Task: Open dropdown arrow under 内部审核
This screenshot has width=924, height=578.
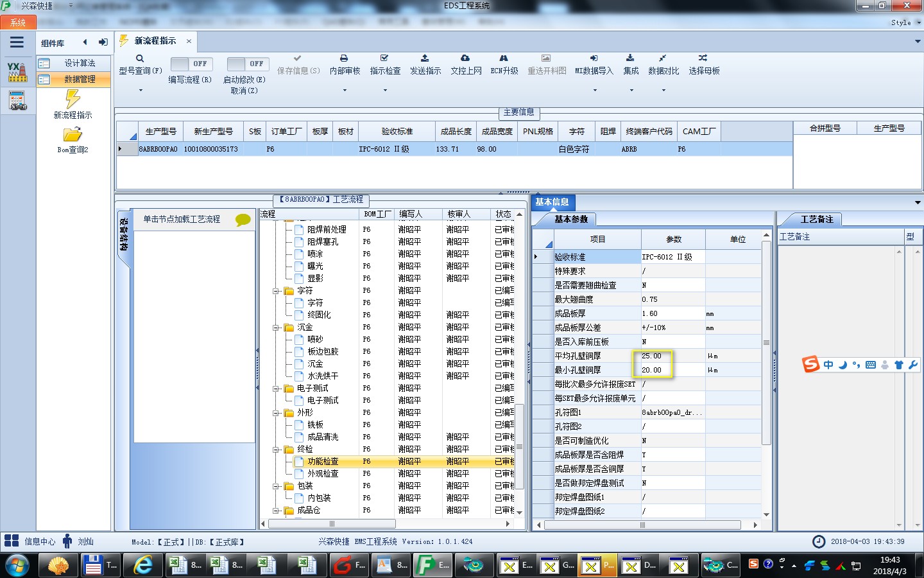Action: coord(345,91)
